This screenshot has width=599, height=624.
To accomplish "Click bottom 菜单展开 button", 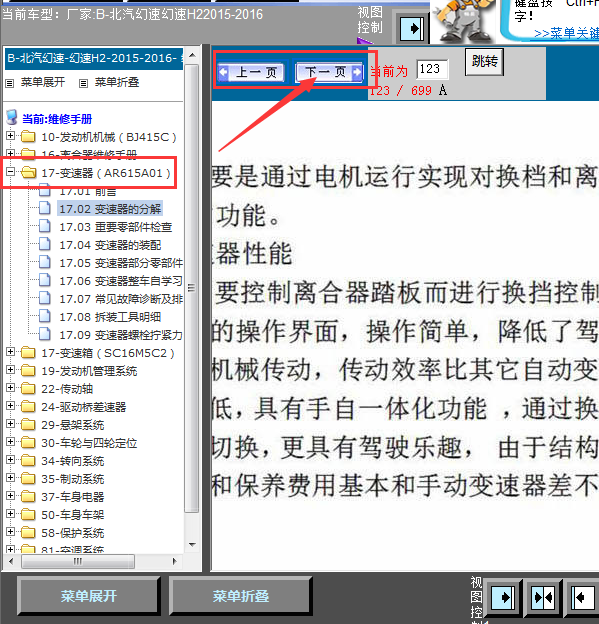I will [x=89, y=596].
